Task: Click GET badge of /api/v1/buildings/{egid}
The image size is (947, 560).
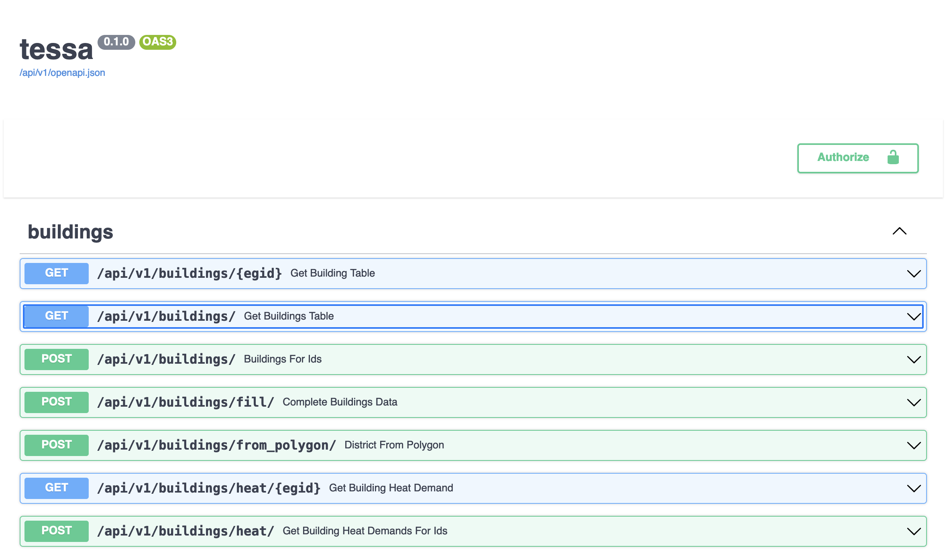Action: [x=57, y=273]
